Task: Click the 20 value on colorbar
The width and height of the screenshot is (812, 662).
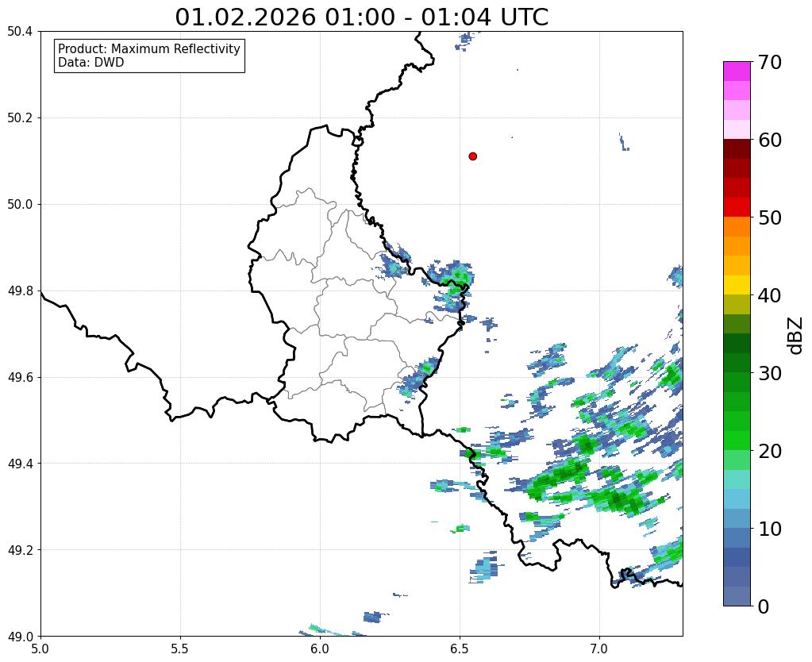Action: point(769,451)
